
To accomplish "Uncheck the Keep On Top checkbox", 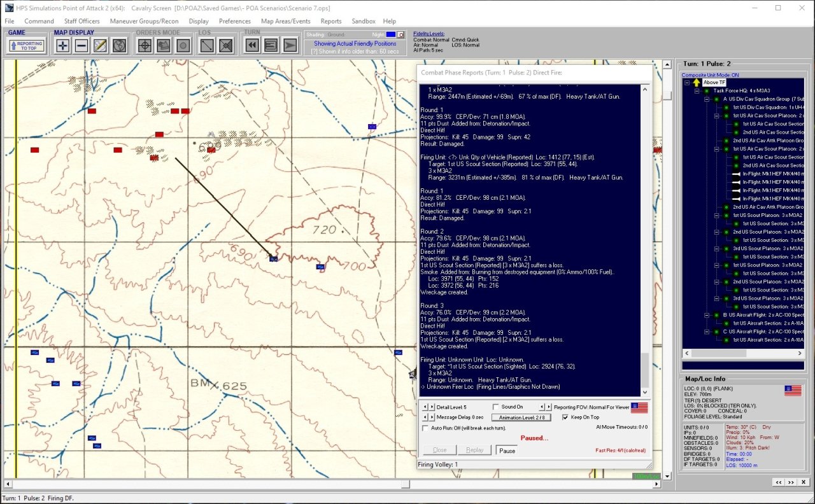I will 565,417.
